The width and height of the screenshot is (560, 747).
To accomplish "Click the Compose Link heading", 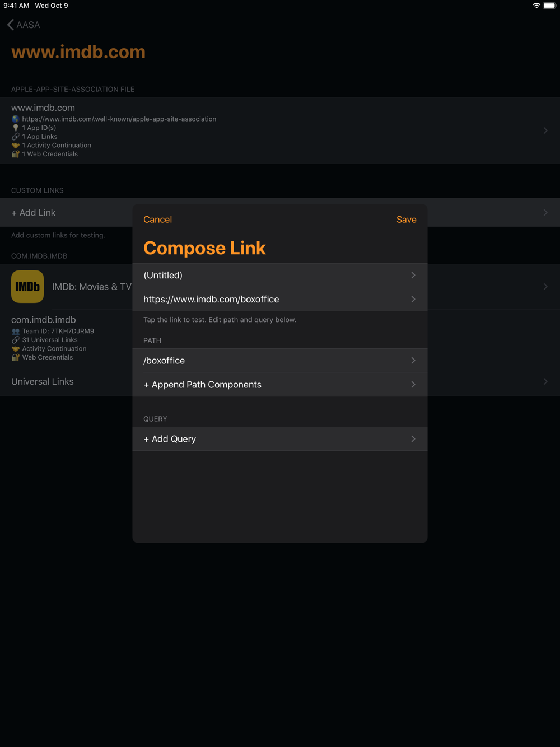I will [x=204, y=248].
